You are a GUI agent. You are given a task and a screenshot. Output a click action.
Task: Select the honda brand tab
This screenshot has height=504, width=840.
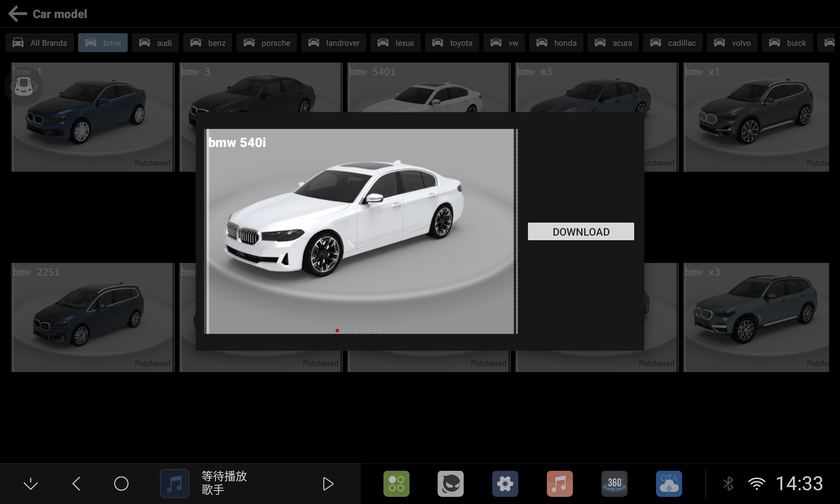556,43
